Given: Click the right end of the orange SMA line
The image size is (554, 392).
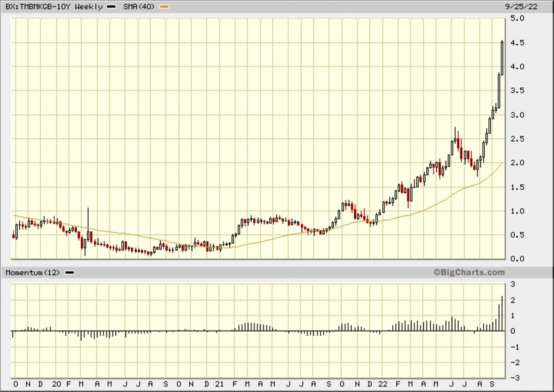Looking at the screenshot, I should (x=502, y=163).
